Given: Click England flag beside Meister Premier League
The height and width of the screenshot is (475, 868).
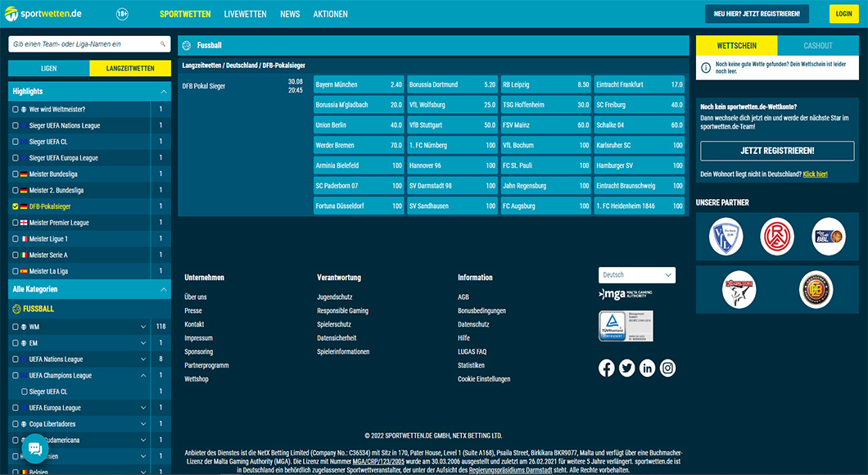Looking at the screenshot, I should 24,223.
